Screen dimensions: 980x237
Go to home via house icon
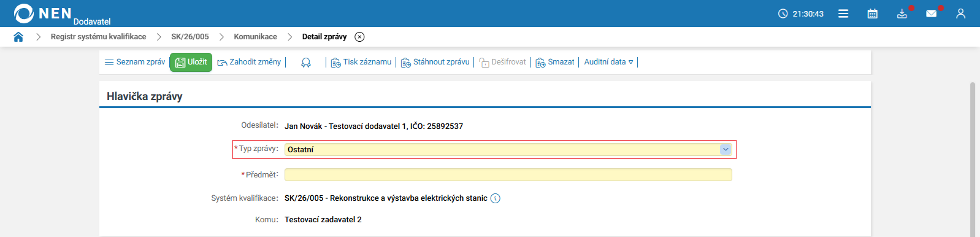point(18,37)
